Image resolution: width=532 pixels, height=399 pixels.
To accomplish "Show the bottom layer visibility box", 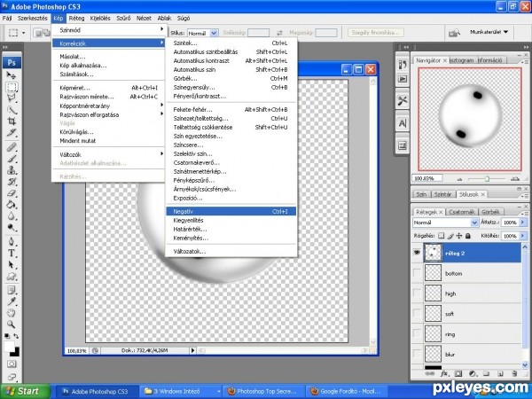I will pos(417,273).
